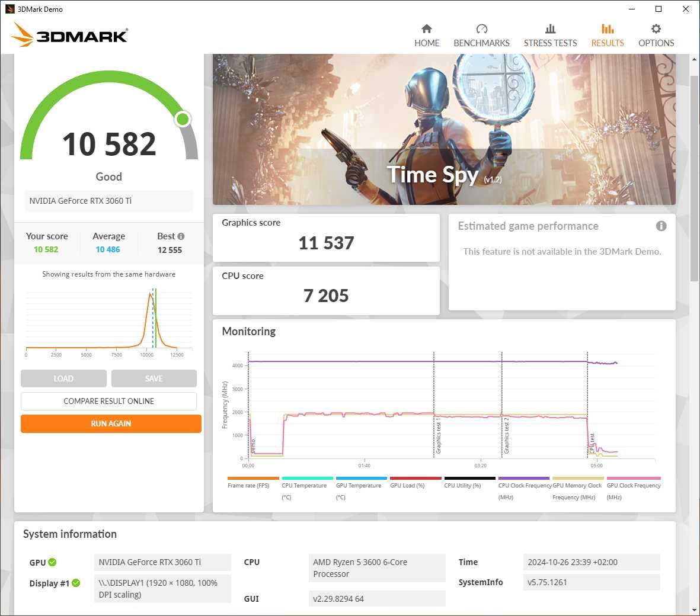700x616 pixels.
Task: Click the 3DMark Demo title bar icon
Action: pos(10,9)
